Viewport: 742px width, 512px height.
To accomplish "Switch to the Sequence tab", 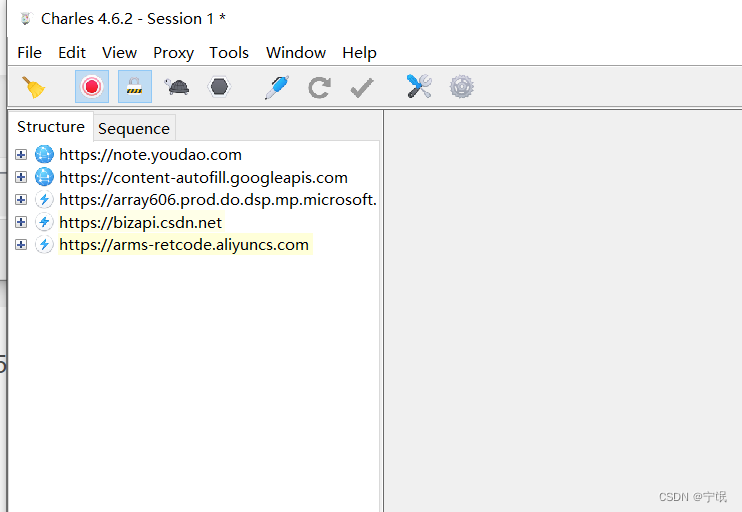I will 134,128.
